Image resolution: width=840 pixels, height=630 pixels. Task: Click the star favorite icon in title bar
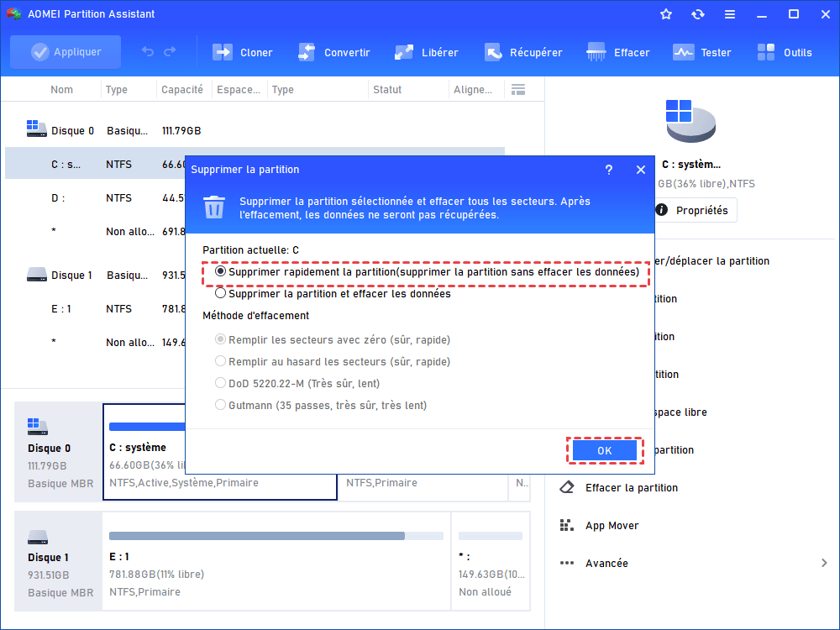[666, 14]
